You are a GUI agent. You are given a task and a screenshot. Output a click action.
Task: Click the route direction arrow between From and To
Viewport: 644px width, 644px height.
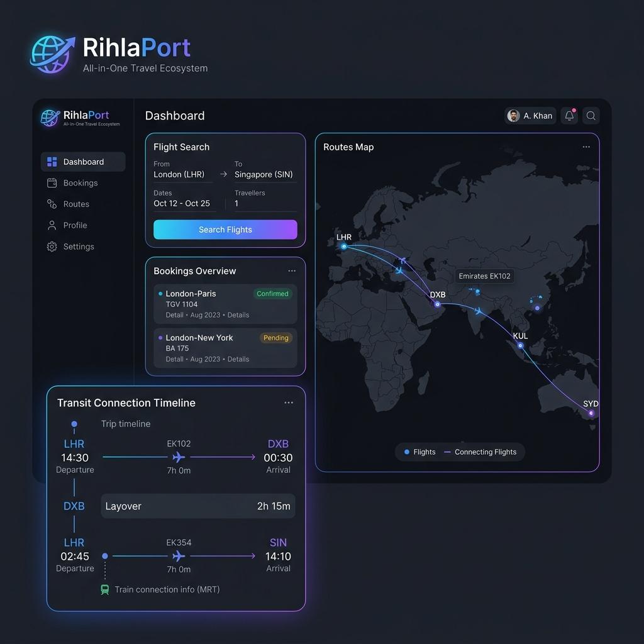223,174
